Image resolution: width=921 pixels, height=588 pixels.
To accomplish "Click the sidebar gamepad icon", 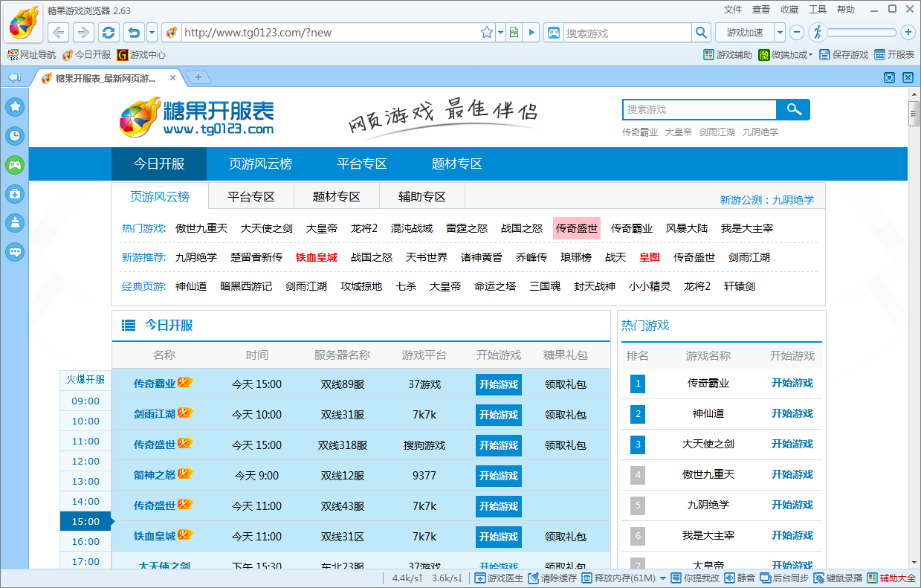I will [15, 165].
